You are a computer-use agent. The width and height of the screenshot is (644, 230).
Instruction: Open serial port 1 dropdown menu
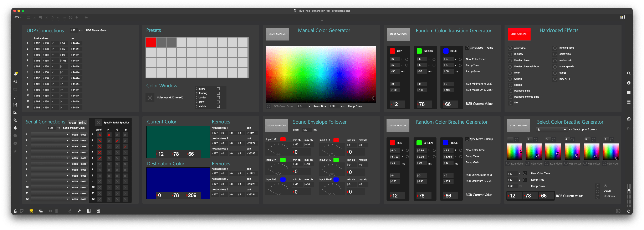(x=50, y=134)
